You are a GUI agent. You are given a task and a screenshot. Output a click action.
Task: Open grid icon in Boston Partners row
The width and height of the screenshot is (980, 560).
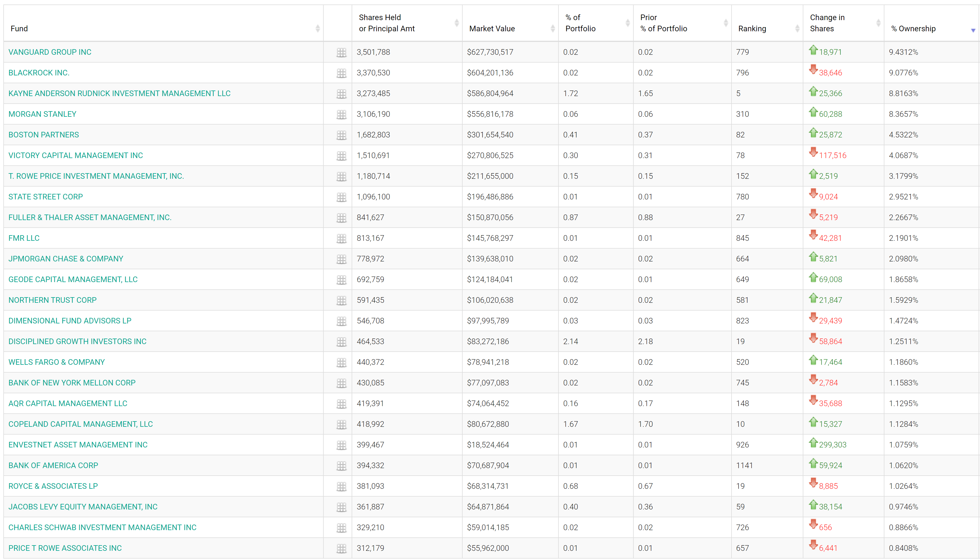[341, 135]
